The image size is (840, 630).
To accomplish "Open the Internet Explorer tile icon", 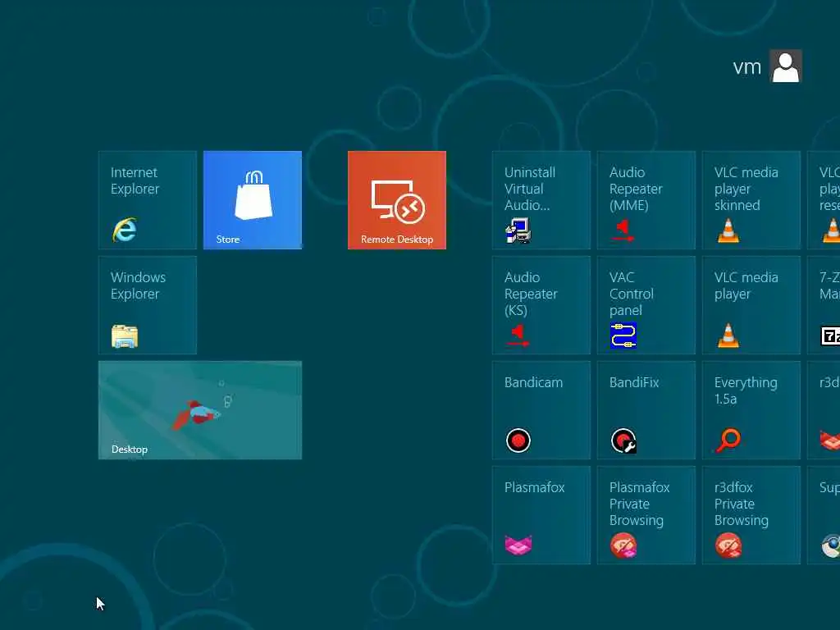I will 125,230.
